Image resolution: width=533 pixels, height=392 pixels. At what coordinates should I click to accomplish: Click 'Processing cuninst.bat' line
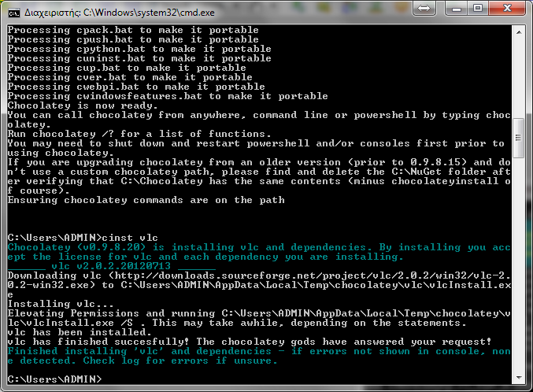click(139, 58)
